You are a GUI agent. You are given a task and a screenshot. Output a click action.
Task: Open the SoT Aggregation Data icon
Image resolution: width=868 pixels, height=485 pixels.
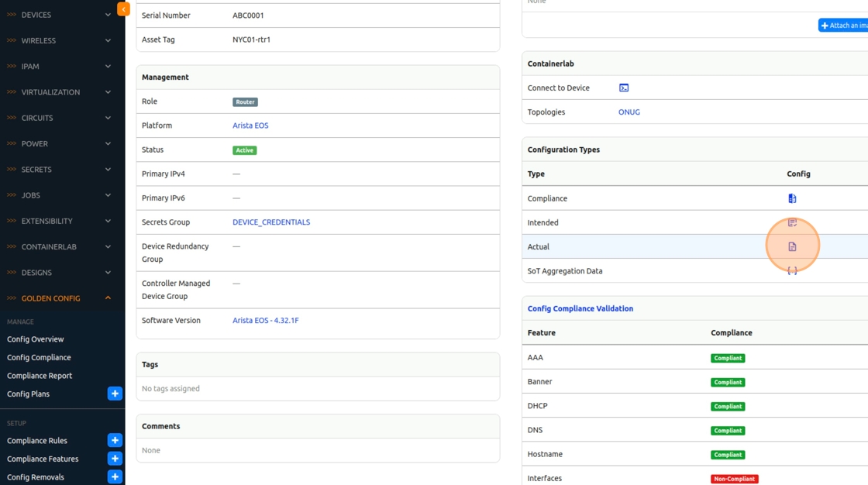click(x=792, y=271)
